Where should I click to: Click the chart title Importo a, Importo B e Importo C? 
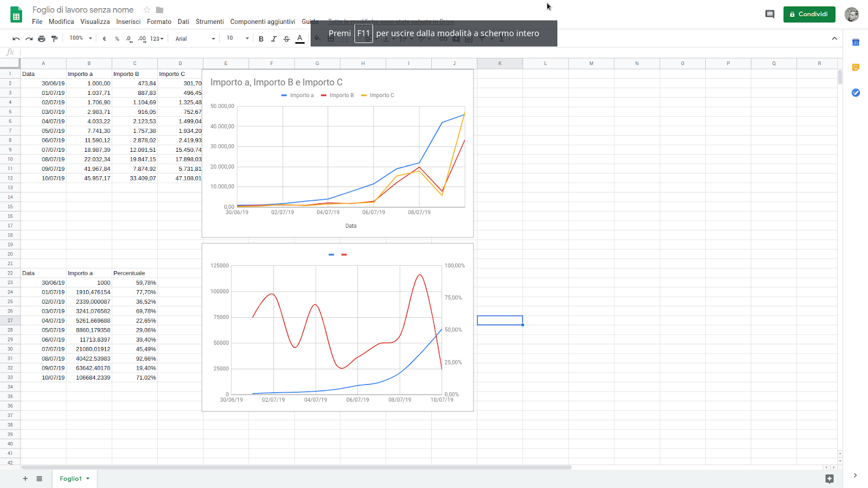(277, 82)
